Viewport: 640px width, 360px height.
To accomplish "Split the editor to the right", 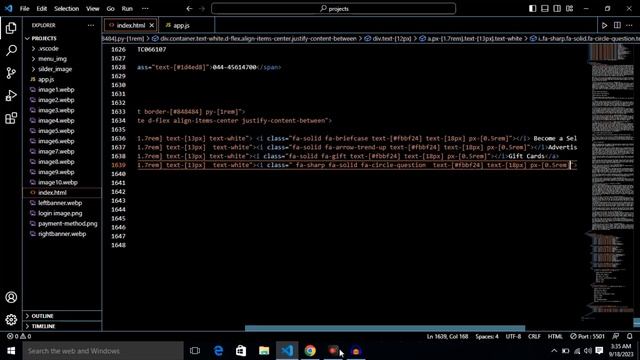I will 617,25.
